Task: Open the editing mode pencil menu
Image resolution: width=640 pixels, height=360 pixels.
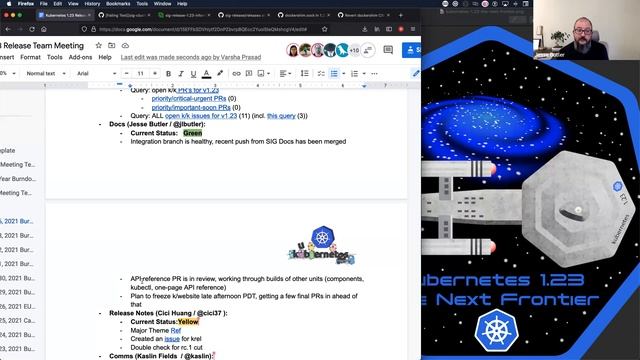Action: (416, 73)
